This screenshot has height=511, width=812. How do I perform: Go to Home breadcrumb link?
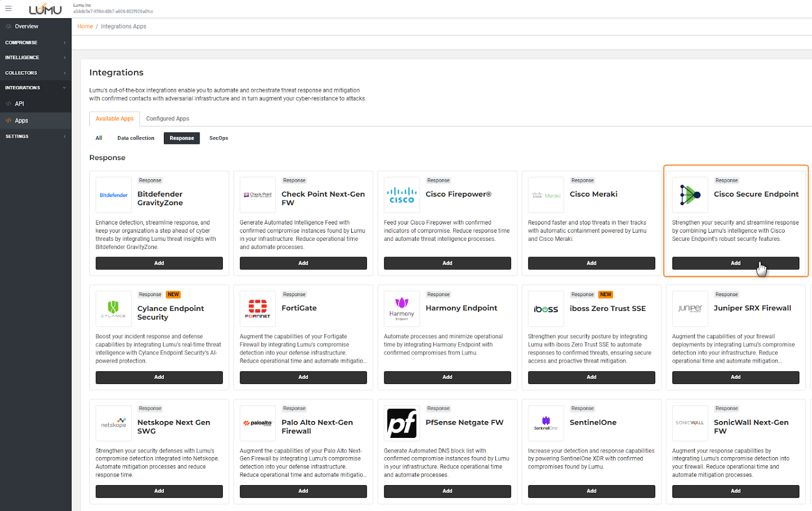[x=85, y=26]
